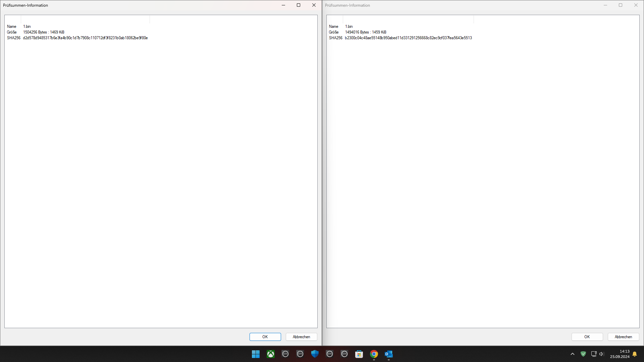
Task: Open Google Chrome from taskbar
Action: [374, 354]
